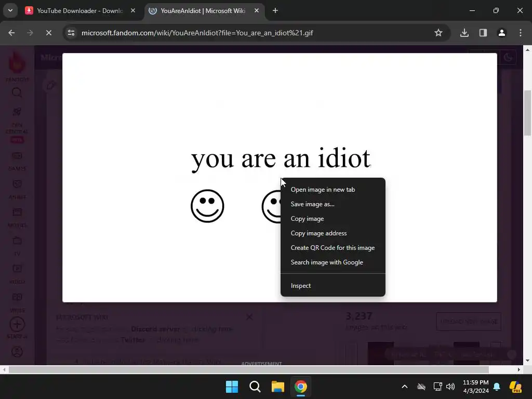532x399 pixels.
Task: Click the horizontal page scrollbar thumb
Action: [249, 369]
